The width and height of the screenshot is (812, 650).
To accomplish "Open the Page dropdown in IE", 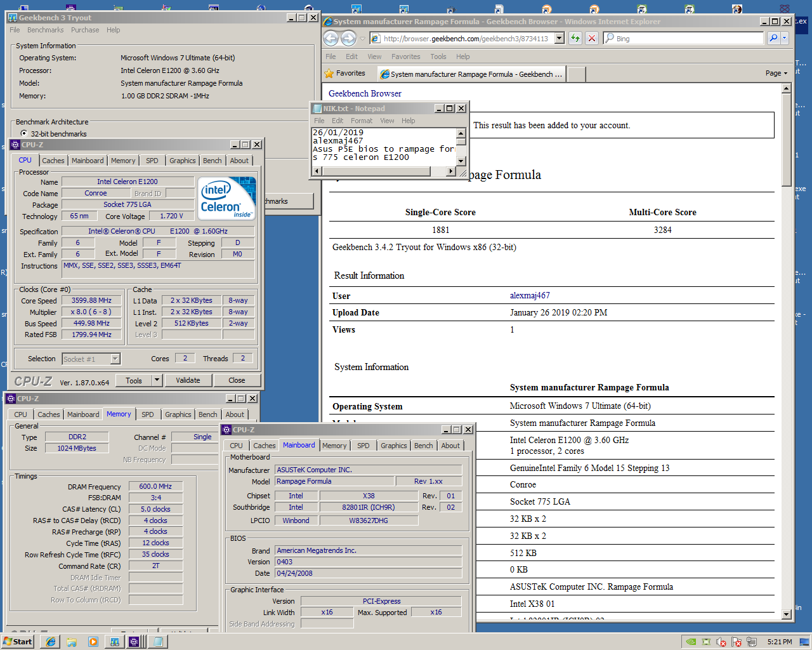I will click(x=776, y=74).
